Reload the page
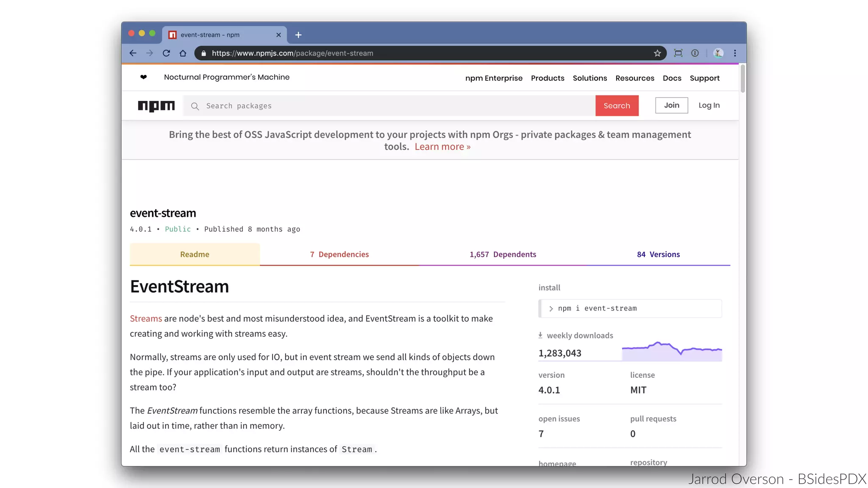Viewport: 868px width, 488px height. (x=166, y=53)
